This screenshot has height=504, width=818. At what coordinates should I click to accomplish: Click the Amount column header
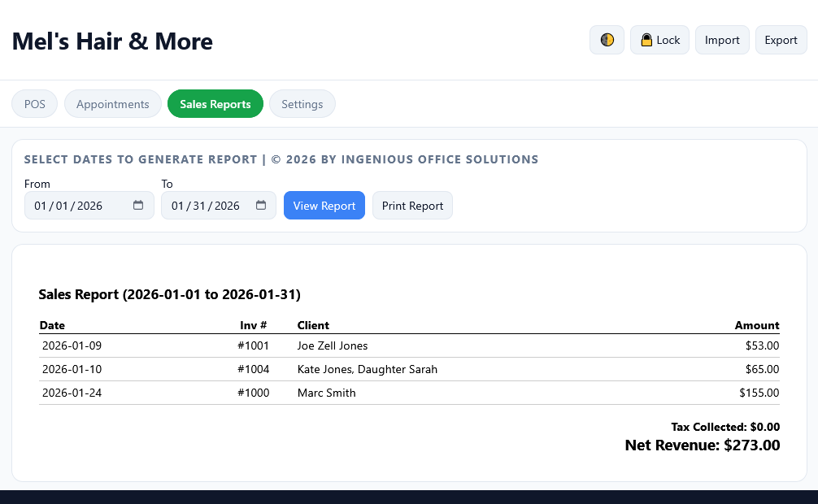click(757, 325)
